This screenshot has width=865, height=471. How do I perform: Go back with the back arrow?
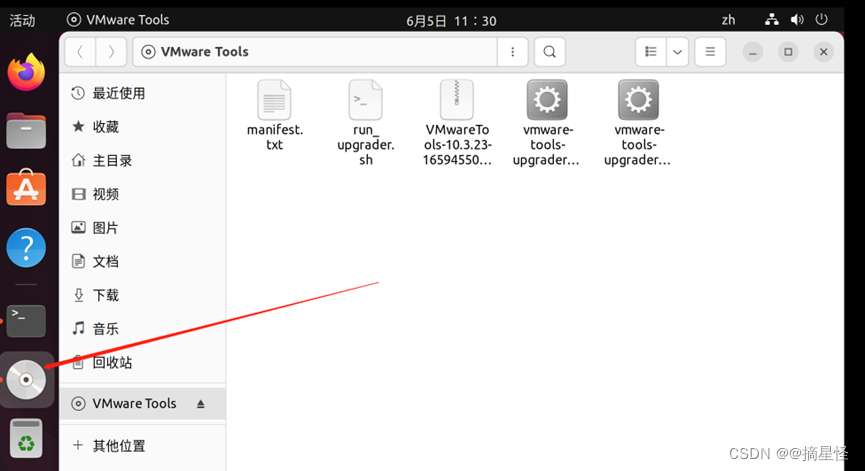tap(81, 52)
